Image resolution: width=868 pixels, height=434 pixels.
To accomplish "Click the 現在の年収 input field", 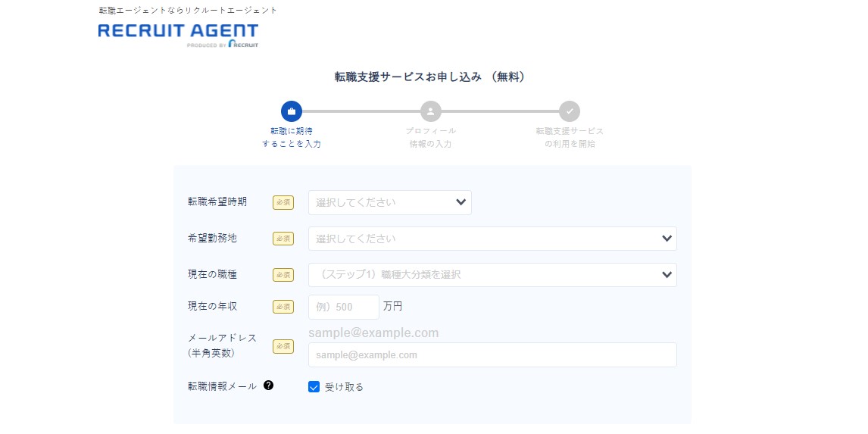I will click(343, 307).
